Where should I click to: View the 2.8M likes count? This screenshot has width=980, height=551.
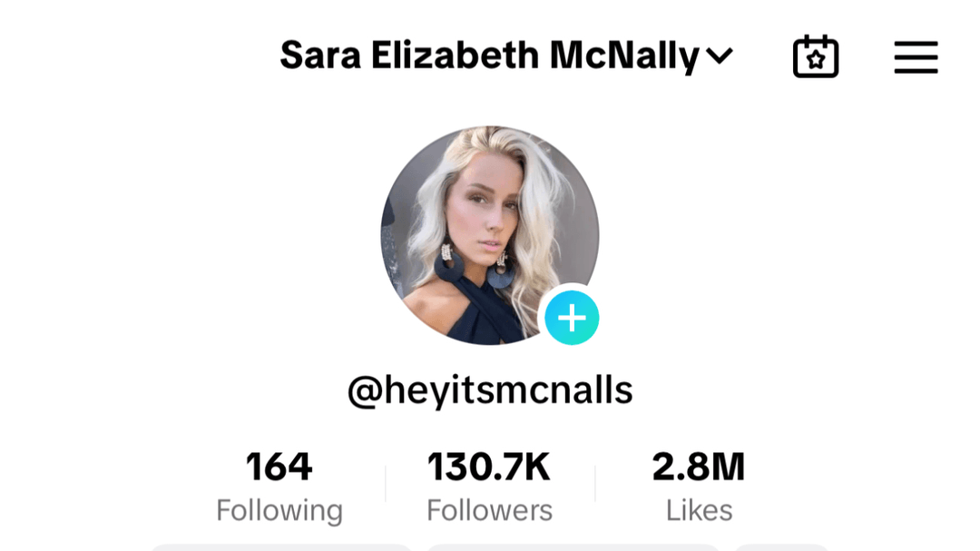pos(698,467)
